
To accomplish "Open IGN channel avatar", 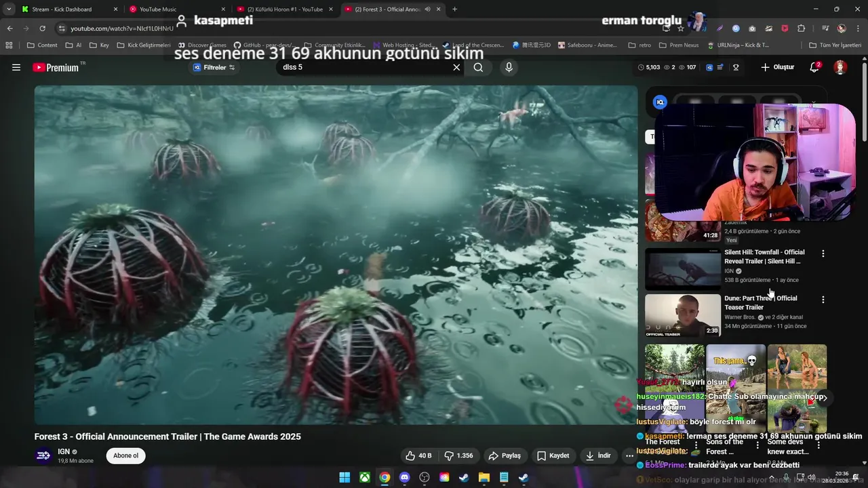I will pyautogui.click(x=43, y=455).
